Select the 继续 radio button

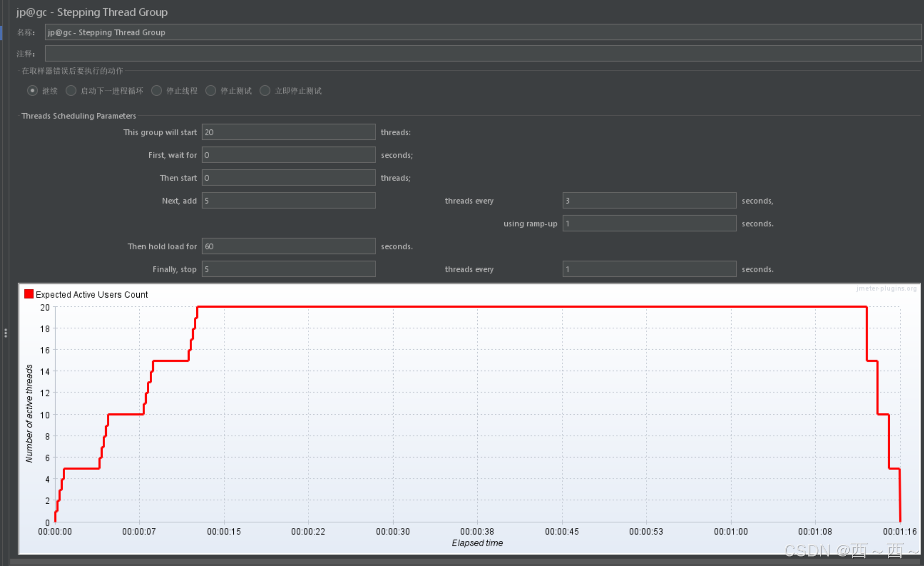[x=32, y=90]
